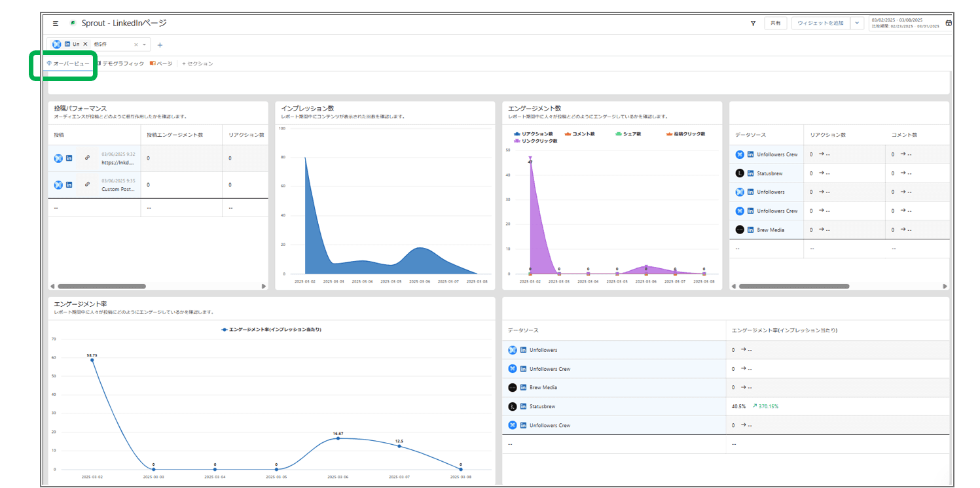Click the link icon of the 03/06/2025 9:32 post
Screen dimensions: 980x488
(x=87, y=158)
